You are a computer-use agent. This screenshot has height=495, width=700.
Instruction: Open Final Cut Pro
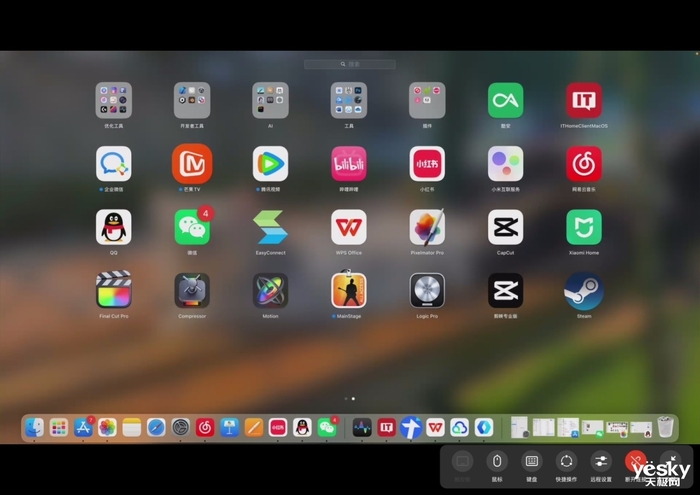pos(114,290)
